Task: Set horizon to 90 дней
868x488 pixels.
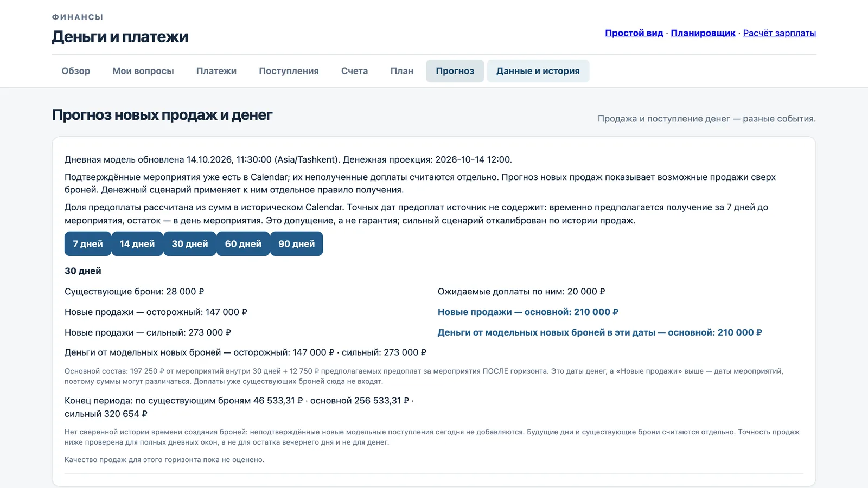Action: point(297,244)
